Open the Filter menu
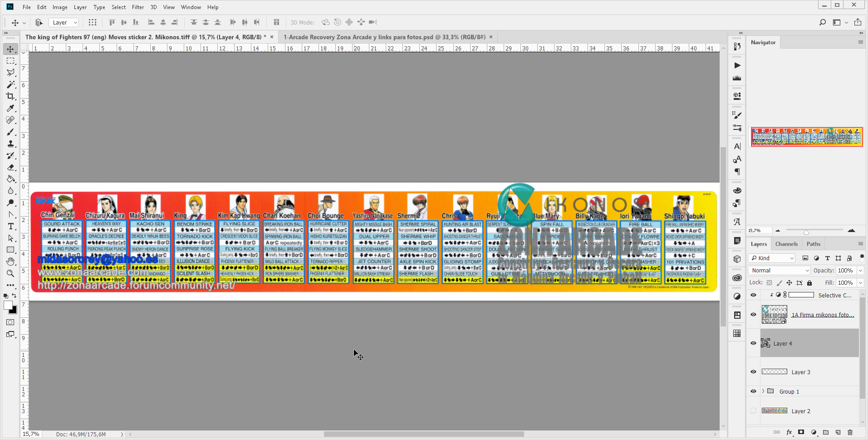 tap(138, 7)
